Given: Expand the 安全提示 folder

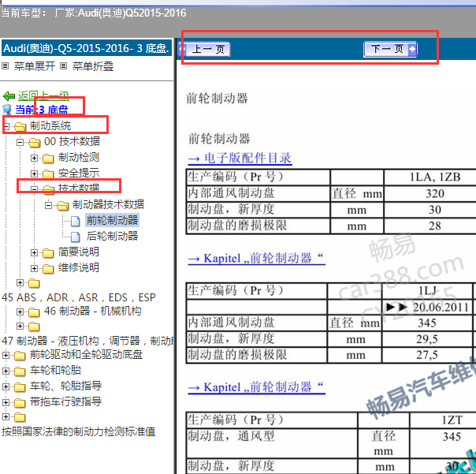Looking at the screenshot, I should (x=35, y=174).
